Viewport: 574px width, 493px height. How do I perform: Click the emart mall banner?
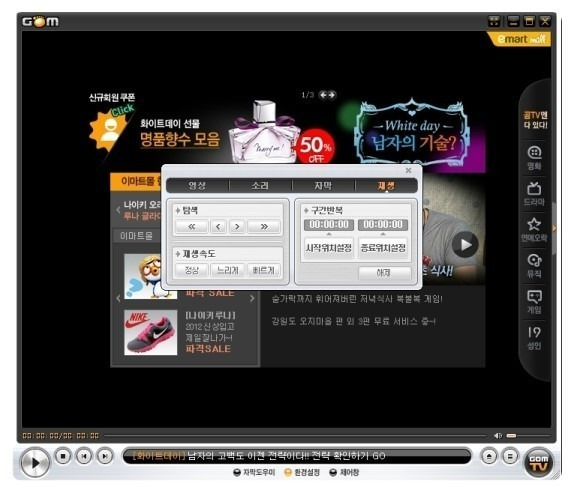pyautogui.click(x=520, y=39)
